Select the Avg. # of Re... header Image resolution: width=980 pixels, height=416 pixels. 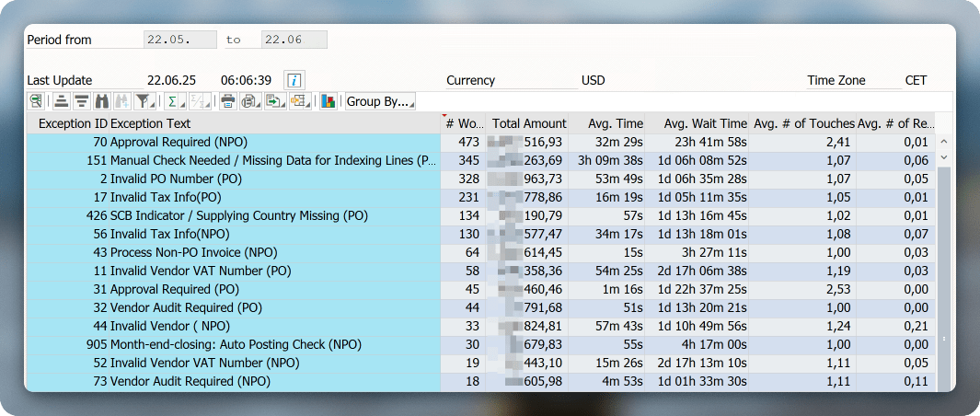click(895, 124)
